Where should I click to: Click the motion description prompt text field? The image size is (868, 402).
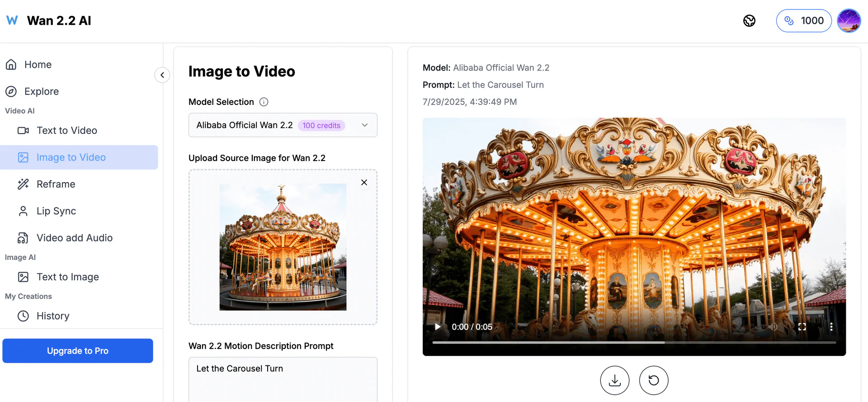coord(283,379)
